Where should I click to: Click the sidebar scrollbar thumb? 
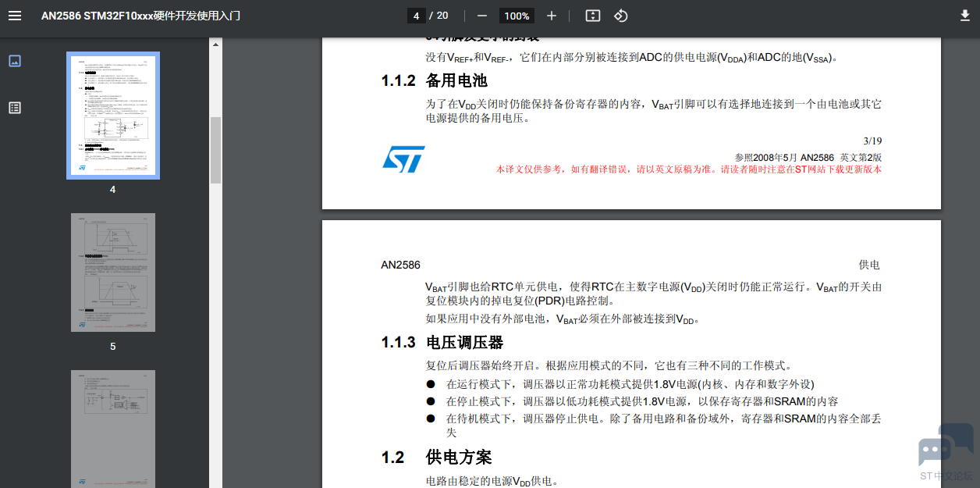pyautogui.click(x=215, y=150)
